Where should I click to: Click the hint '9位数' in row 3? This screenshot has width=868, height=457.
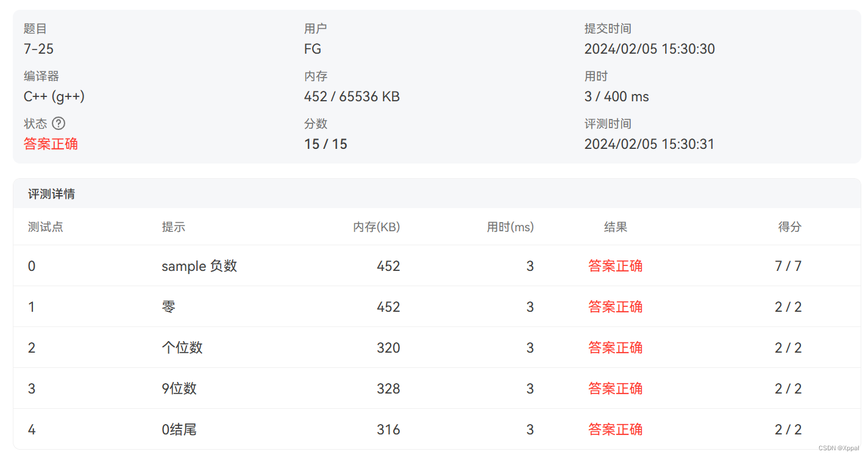179,389
